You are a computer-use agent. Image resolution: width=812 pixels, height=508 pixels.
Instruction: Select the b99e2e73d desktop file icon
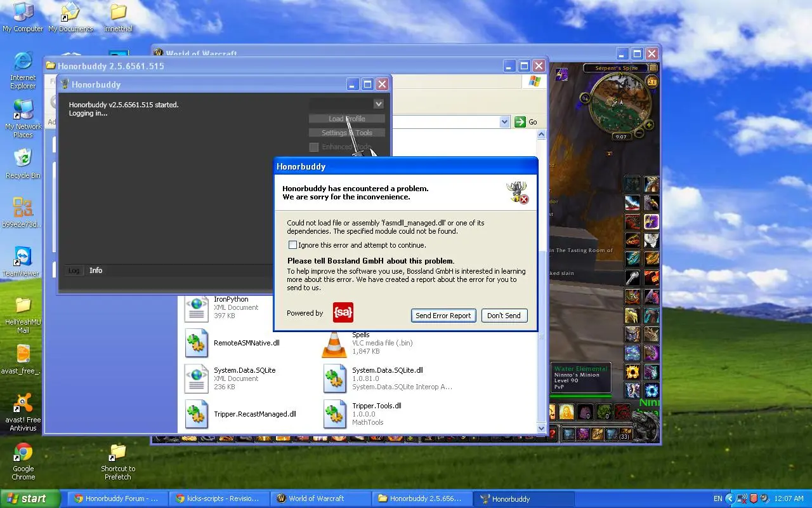coord(23,212)
